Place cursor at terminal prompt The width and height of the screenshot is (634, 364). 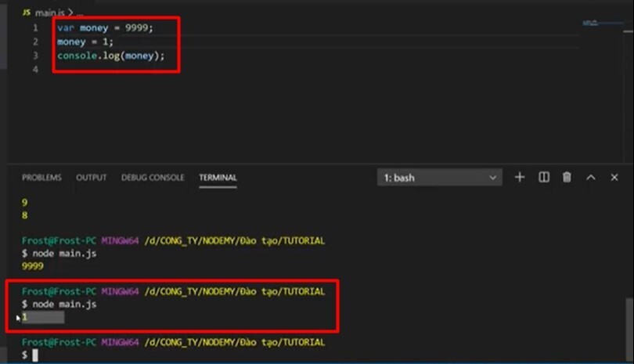tap(35, 355)
